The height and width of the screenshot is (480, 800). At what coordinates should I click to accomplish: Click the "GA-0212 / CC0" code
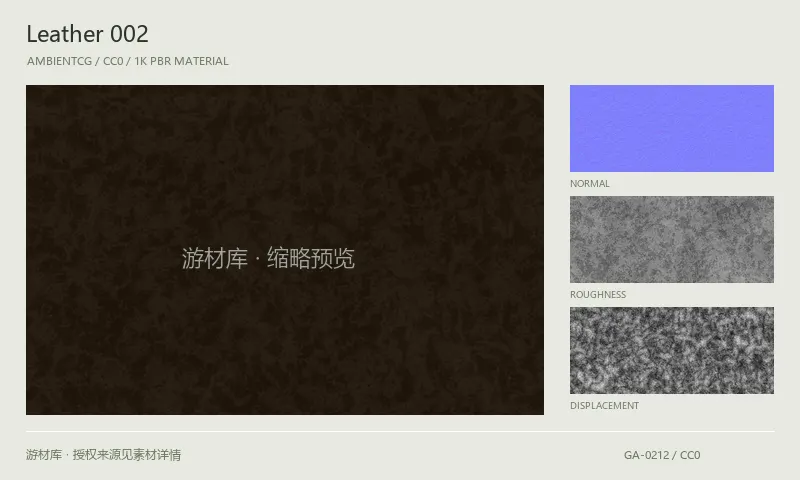[x=662, y=455]
